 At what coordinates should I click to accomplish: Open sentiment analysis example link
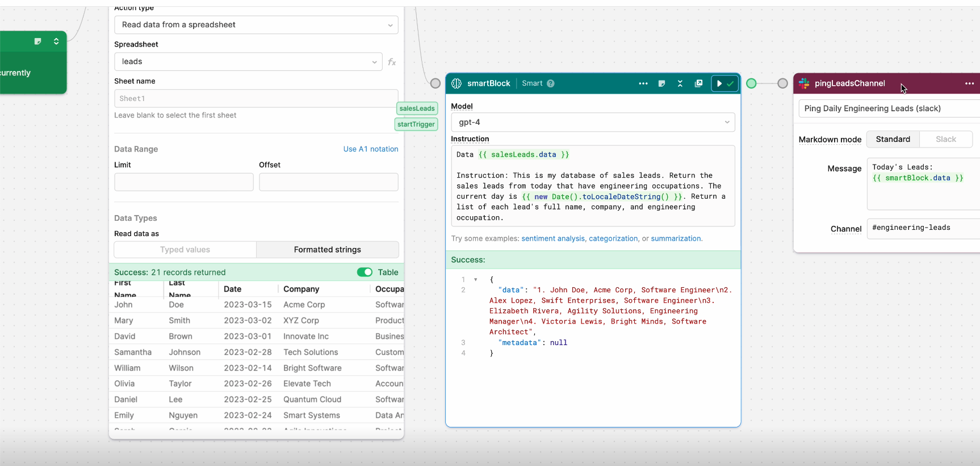553,238
